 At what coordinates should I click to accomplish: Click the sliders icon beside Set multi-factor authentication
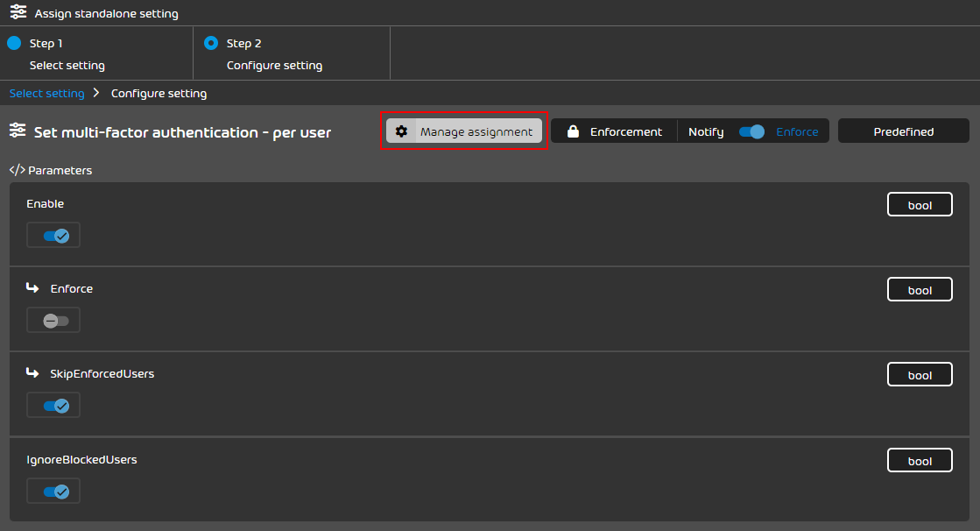tap(18, 131)
